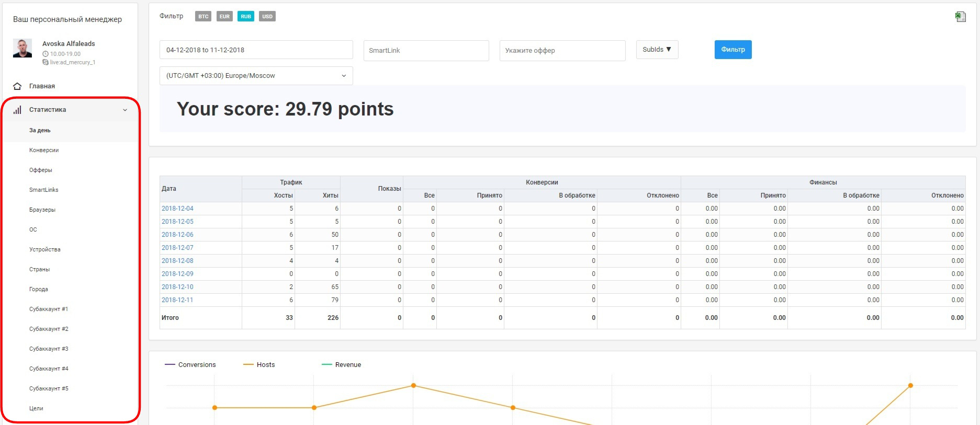The height and width of the screenshot is (425, 980).
Task: Open the Europe/Moscow timezone dropdown
Action: [x=256, y=76]
